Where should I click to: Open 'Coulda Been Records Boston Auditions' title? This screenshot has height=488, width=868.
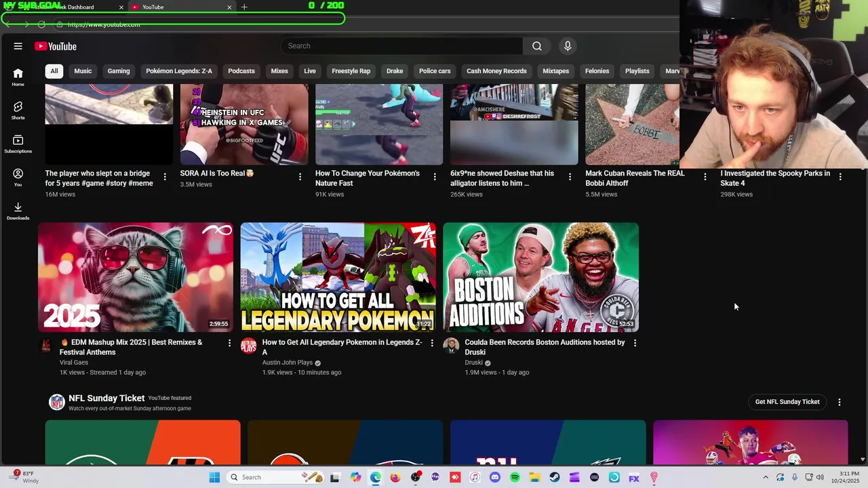pyautogui.click(x=545, y=347)
